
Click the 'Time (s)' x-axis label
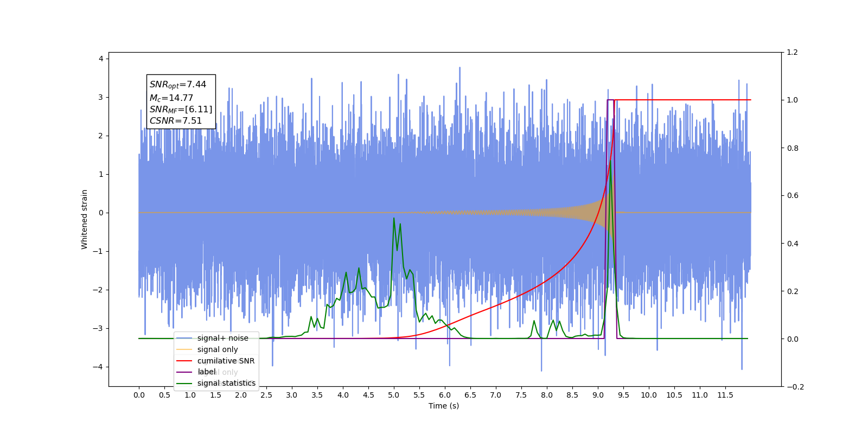(x=444, y=406)
